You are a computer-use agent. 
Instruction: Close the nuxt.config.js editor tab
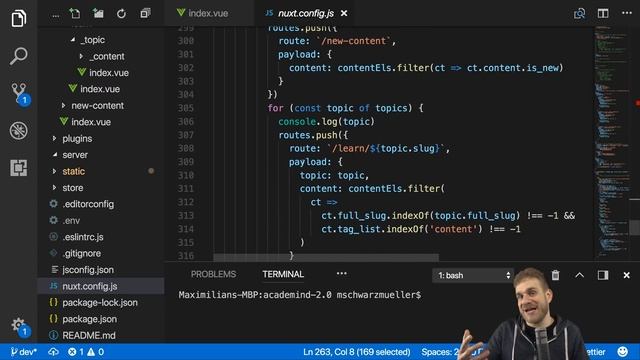click(344, 13)
